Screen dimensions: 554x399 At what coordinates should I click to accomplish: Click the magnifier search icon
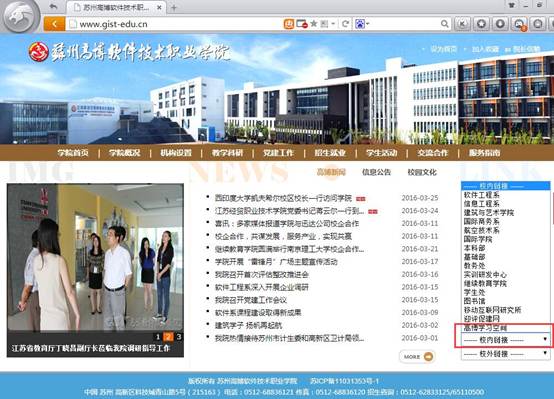(444, 24)
